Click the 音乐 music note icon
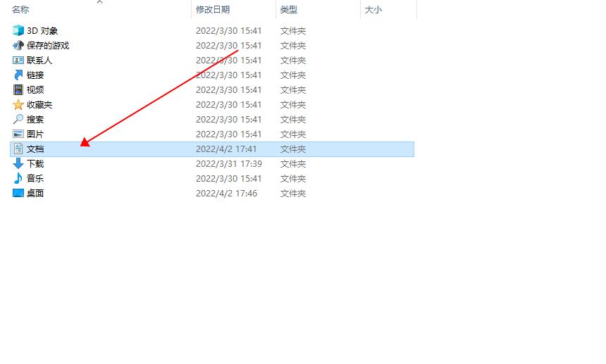This screenshot has width=606, height=364. [18, 178]
